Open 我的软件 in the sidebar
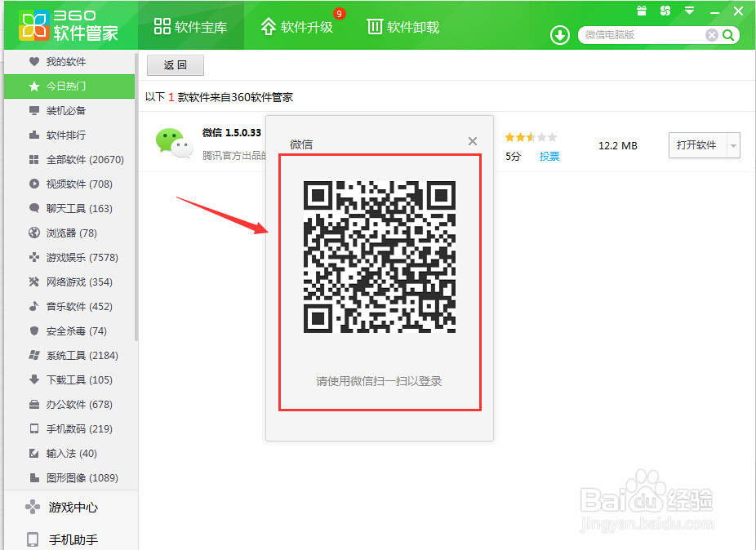 point(69,62)
